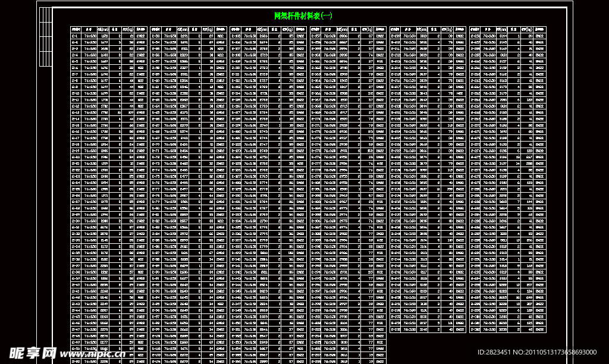609x364 pixels.
Task: Pick member cell 2-10 in first table
Action: 76,93
